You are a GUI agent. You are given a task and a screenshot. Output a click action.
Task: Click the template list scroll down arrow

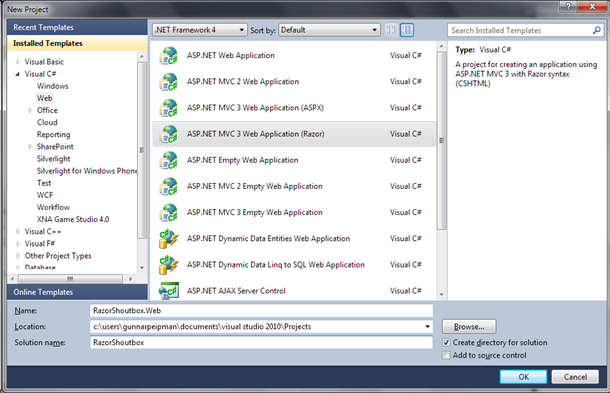442,295
